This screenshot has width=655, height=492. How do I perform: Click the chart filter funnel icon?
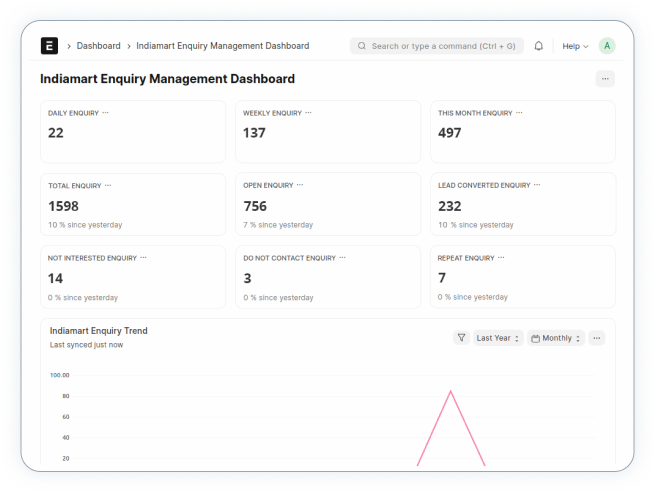pyautogui.click(x=461, y=338)
